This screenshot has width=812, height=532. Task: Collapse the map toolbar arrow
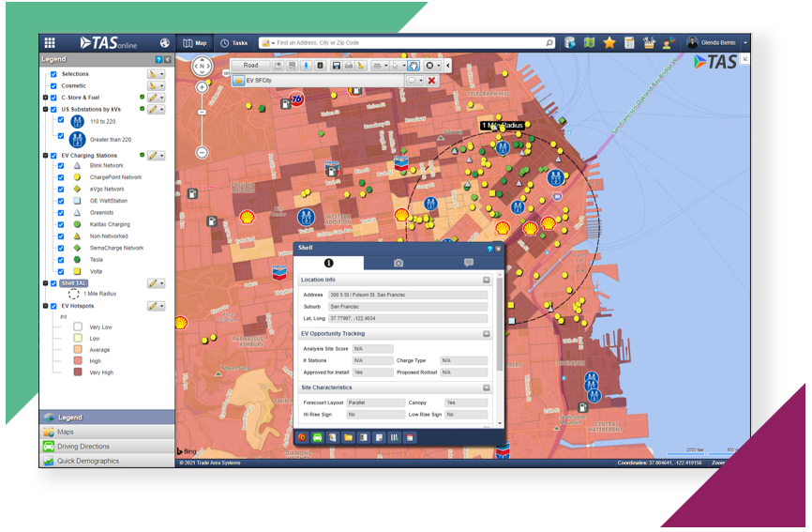448,66
